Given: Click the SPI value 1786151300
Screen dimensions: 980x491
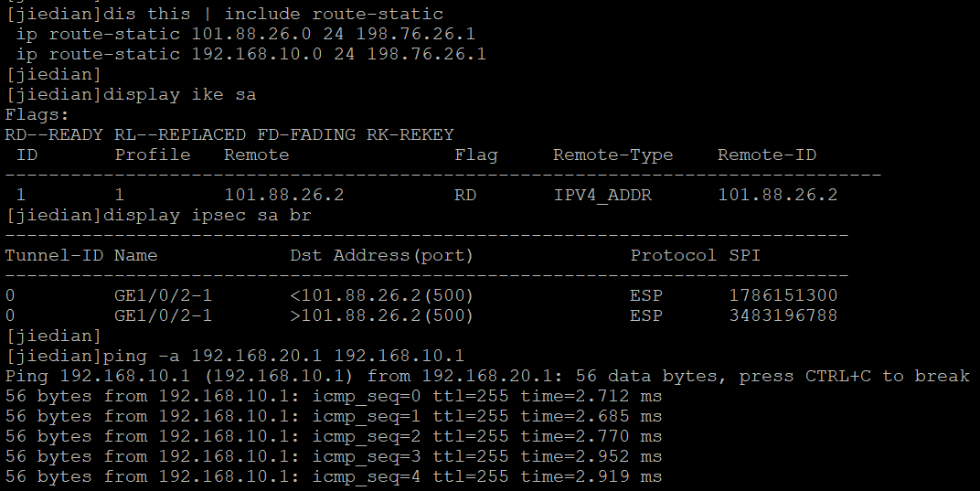Looking at the screenshot, I should pyautogui.click(x=783, y=295).
